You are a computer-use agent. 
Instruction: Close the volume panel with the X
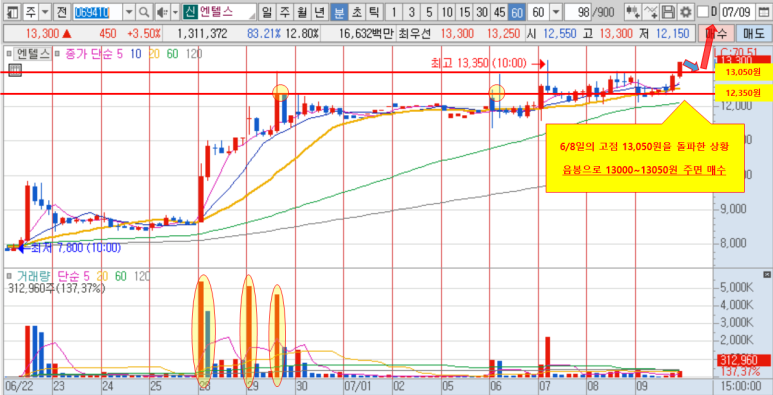pyautogui.click(x=767, y=274)
